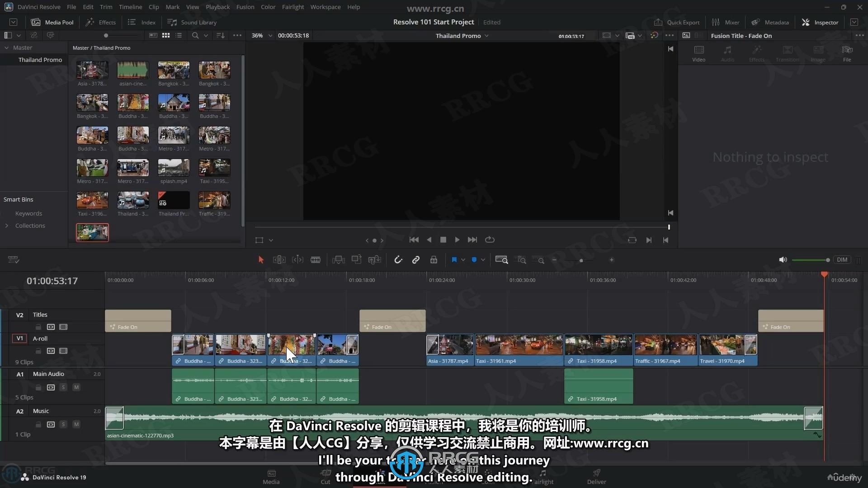Screen dimensions: 868x488
Task: Solo the Main Audio A1 track
Action: pos(63,387)
